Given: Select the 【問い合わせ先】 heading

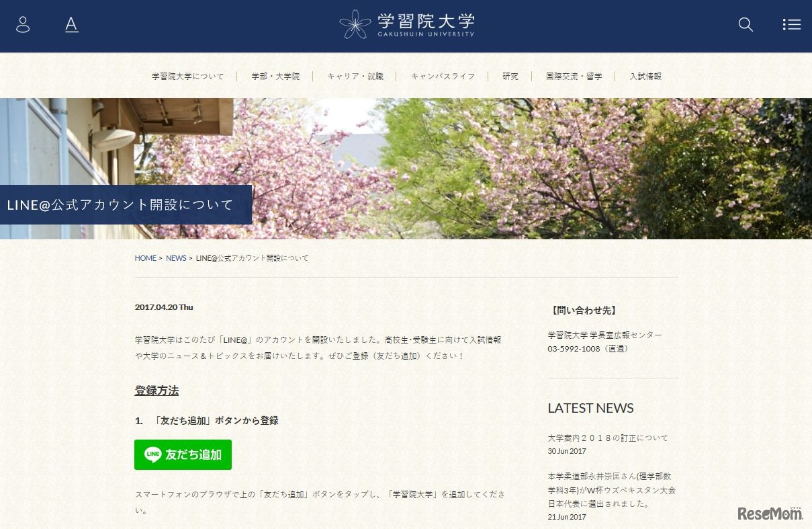Looking at the screenshot, I should click(x=582, y=311).
